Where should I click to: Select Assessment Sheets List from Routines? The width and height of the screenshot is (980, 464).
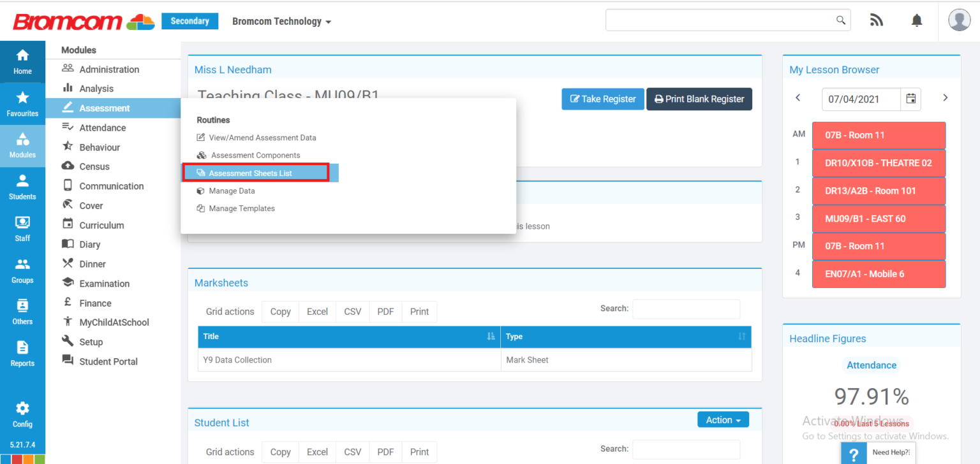pyautogui.click(x=251, y=173)
